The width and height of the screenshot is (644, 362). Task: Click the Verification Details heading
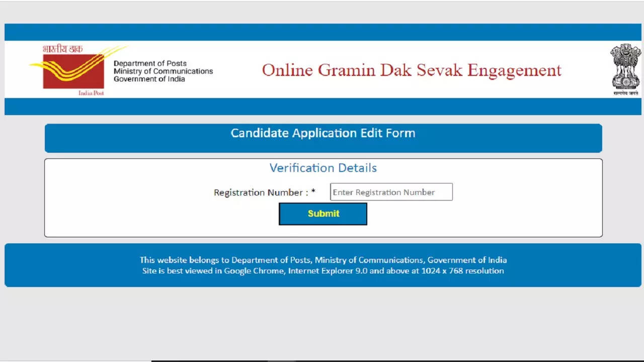[323, 168]
